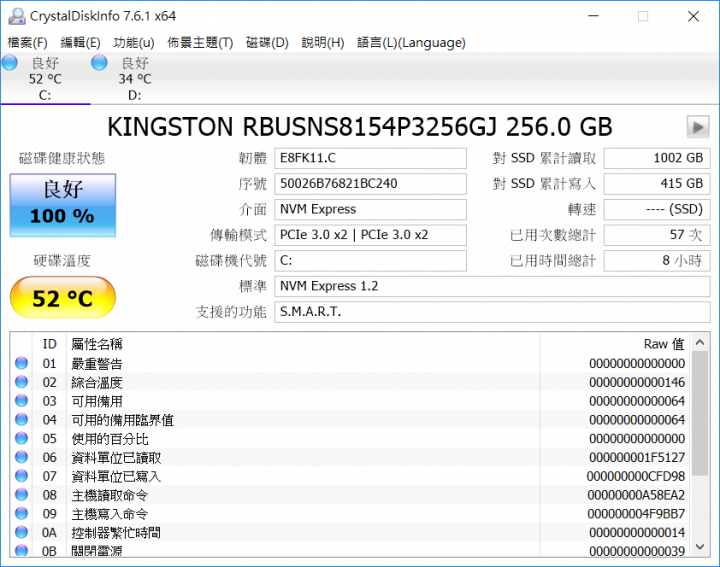
Task: Click status orb for attribute 0A 控制器繁忙時間
Action: [22, 533]
